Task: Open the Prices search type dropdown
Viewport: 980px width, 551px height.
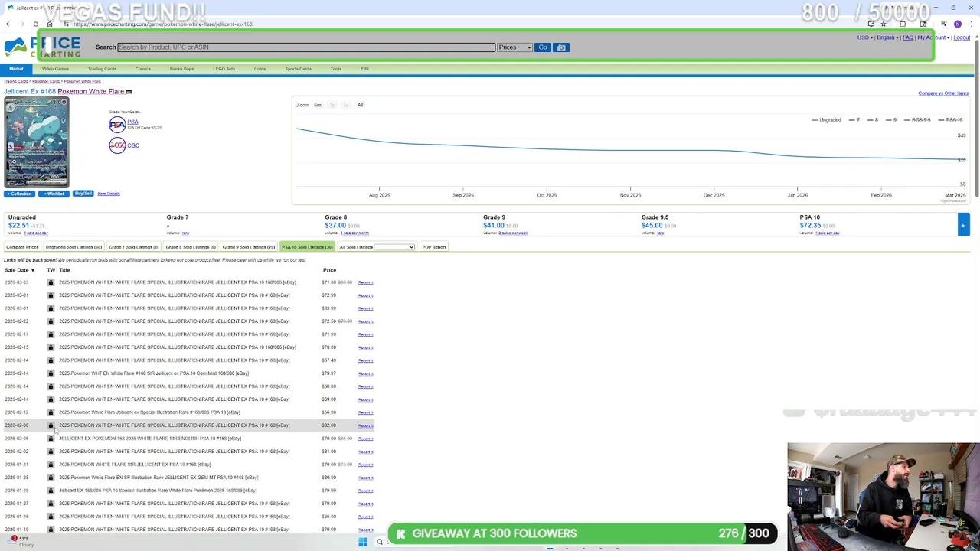Action: coord(514,47)
